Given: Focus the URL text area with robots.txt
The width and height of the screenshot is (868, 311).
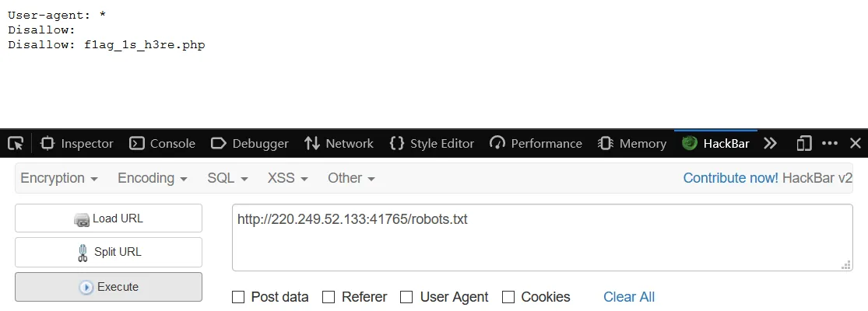Looking at the screenshot, I should click(x=542, y=238).
